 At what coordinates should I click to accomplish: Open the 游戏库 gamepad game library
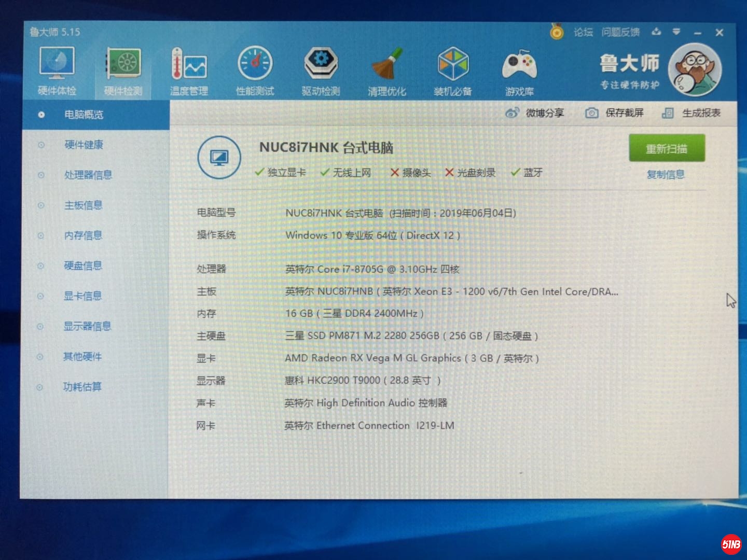tap(519, 70)
